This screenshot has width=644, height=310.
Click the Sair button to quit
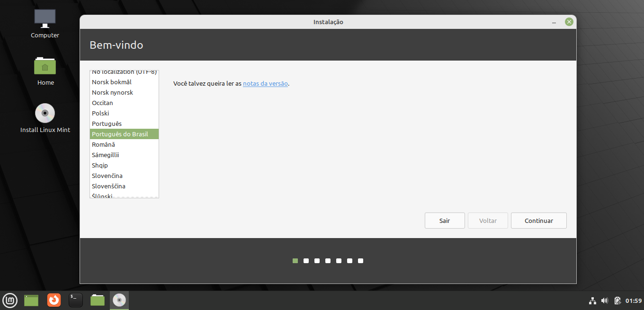click(x=445, y=221)
